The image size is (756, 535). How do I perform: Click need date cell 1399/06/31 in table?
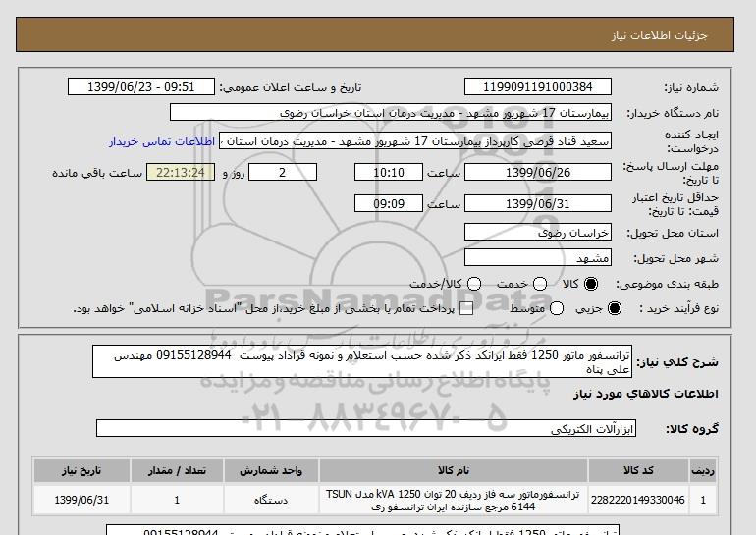click(x=81, y=500)
